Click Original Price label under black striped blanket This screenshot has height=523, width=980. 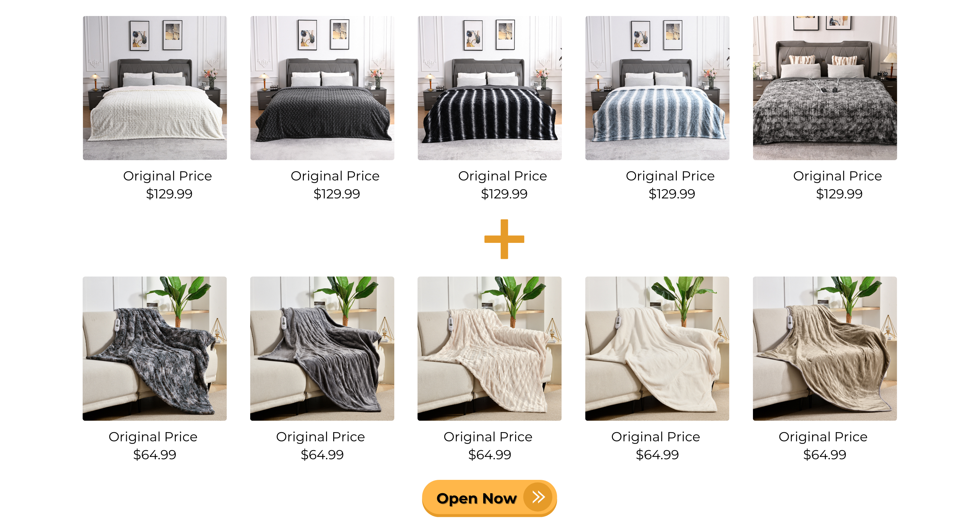click(502, 176)
